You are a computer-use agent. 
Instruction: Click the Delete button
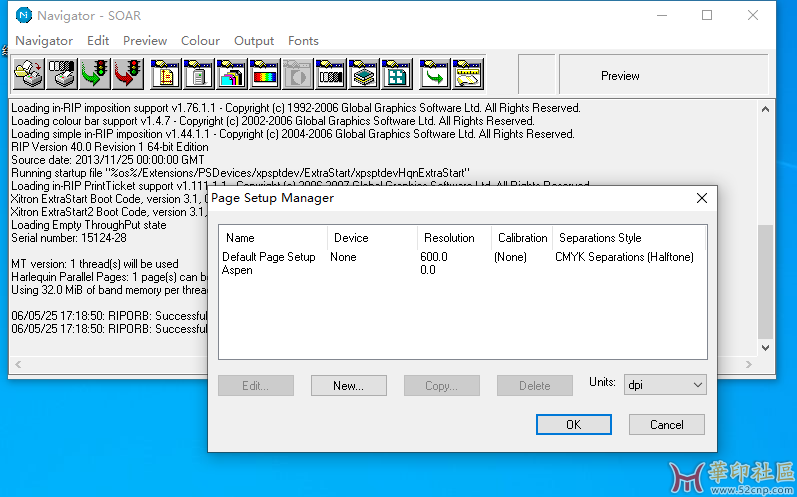[x=535, y=386]
